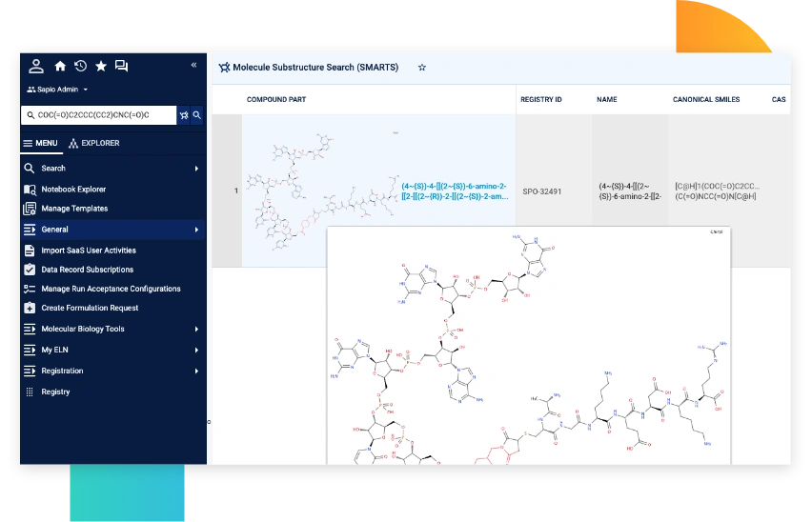812x522 pixels.
Task: Favorite the Molecule Substructure Search star
Action: [x=422, y=68]
